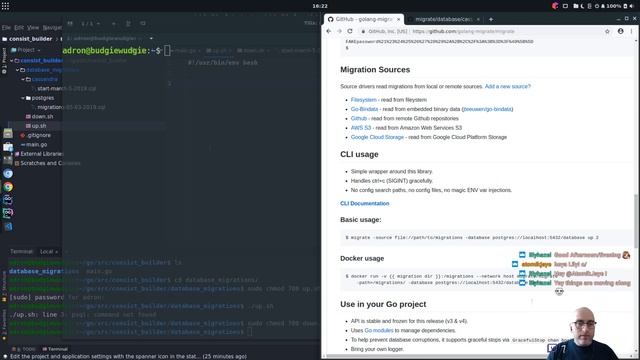The image size is (640, 360).
Task: Open the Project tool window side tab
Action: [x=4, y=60]
